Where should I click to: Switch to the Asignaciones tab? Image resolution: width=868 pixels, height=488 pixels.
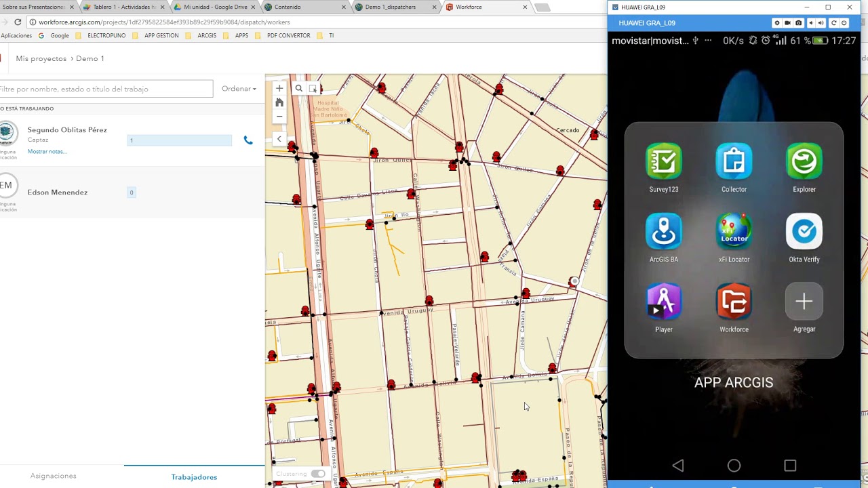54,476
